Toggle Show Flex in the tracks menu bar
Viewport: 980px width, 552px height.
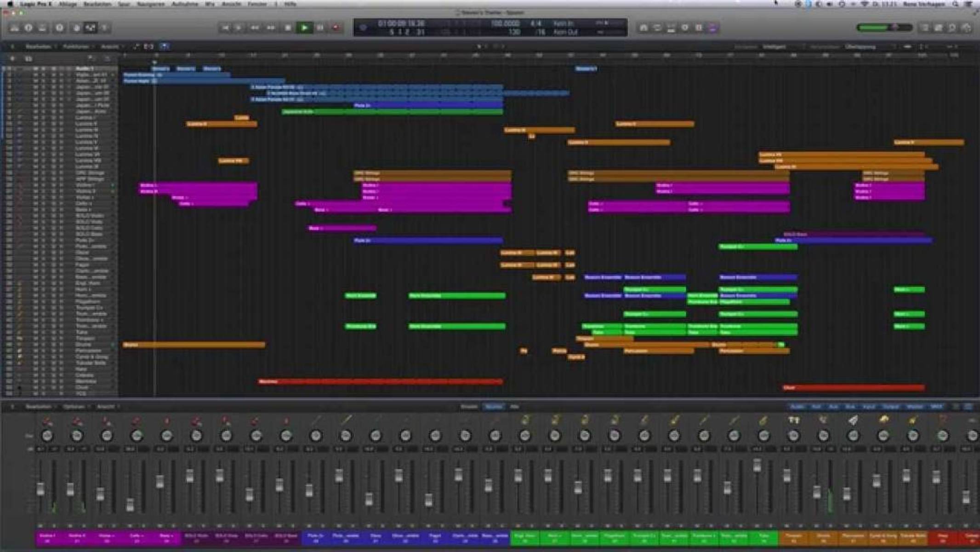tap(149, 46)
